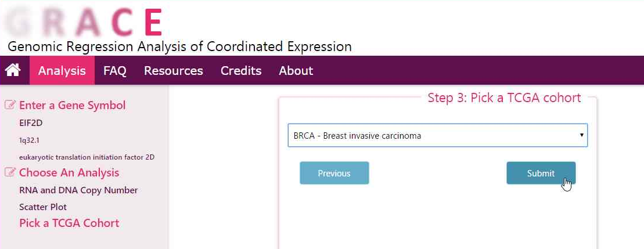Navigate to Resources

[174, 71]
